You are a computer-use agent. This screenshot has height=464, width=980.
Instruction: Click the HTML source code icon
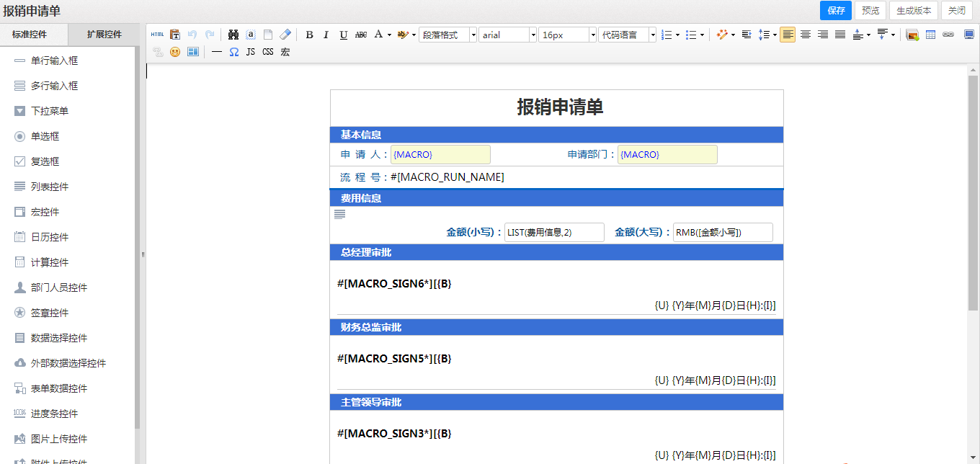(x=157, y=35)
